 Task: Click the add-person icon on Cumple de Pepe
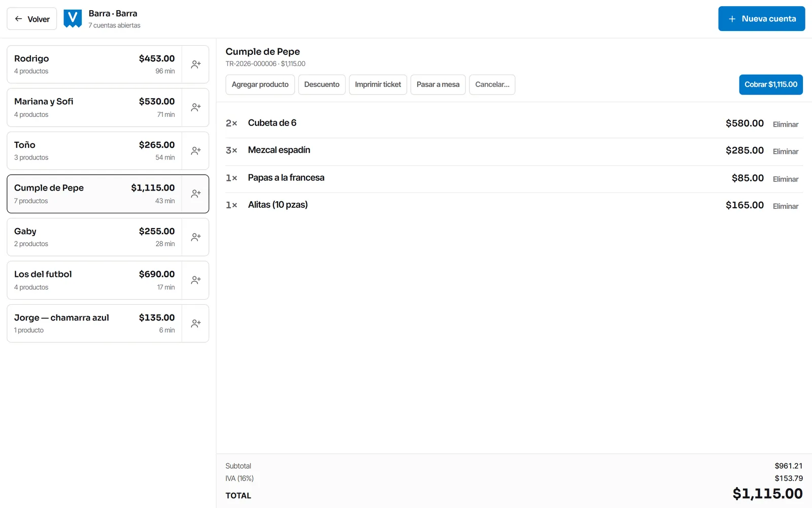tap(195, 194)
